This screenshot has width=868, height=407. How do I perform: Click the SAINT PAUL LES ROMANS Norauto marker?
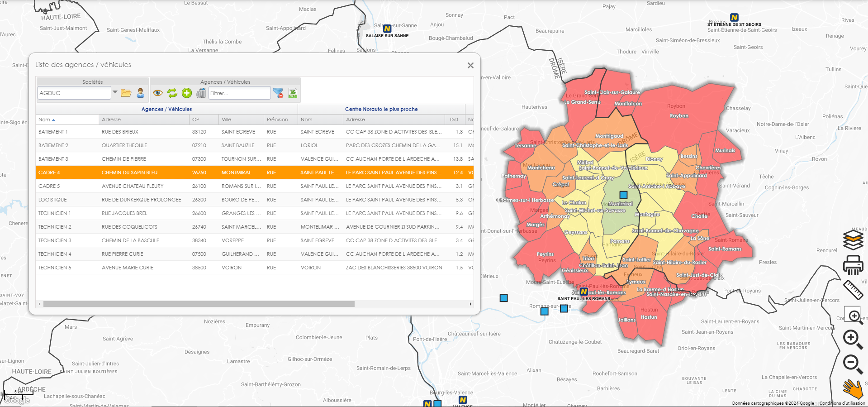tap(584, 292)
